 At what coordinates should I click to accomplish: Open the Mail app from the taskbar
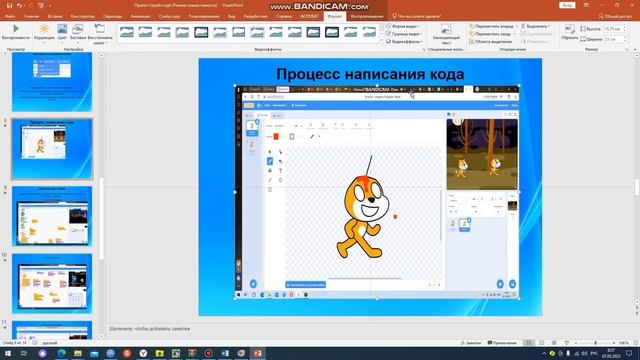point(94,353)
